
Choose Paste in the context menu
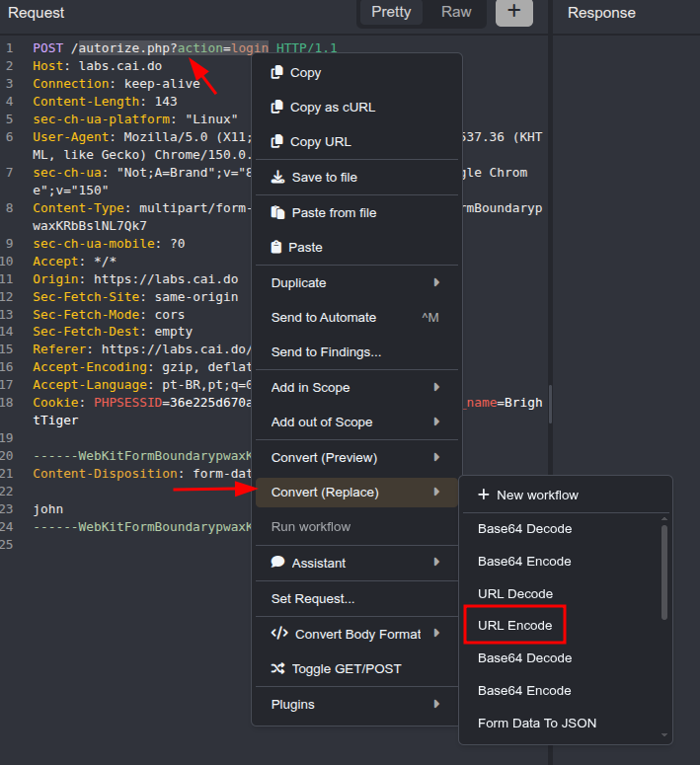356,248
